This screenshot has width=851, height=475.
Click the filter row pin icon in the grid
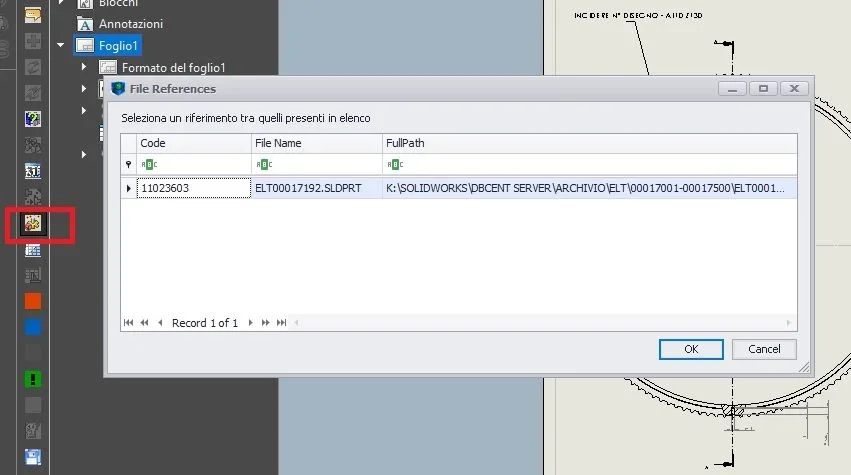pos(128,164)
